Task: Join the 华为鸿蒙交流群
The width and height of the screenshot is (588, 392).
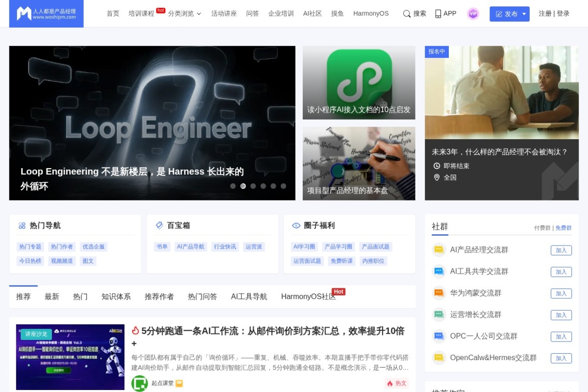Action: [561, 294]
